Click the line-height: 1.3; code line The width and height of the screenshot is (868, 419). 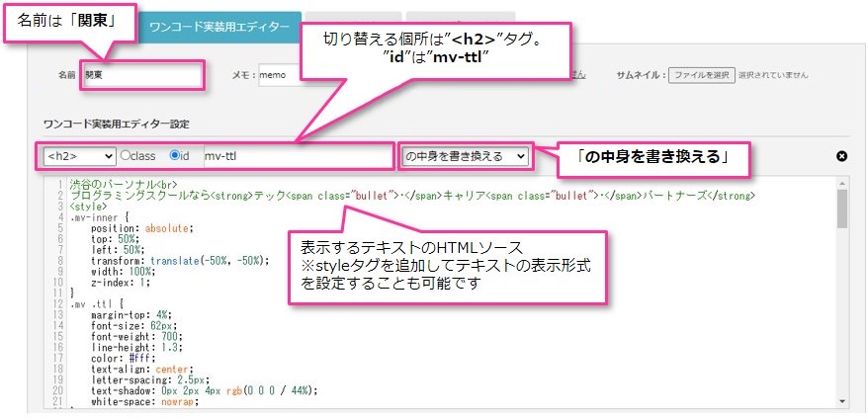point(136,347)
